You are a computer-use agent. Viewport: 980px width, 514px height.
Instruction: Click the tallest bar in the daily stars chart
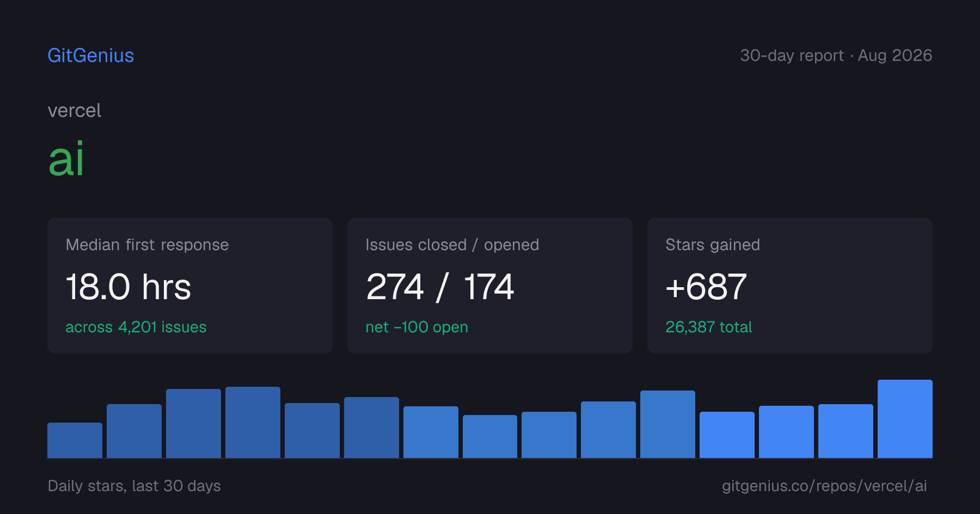pos(905,419)
